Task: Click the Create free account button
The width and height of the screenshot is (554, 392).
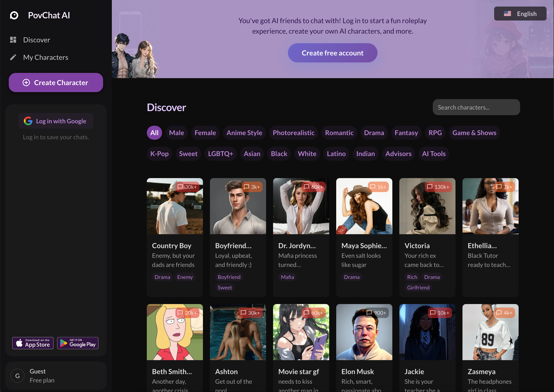Action: tap(332, 53)
